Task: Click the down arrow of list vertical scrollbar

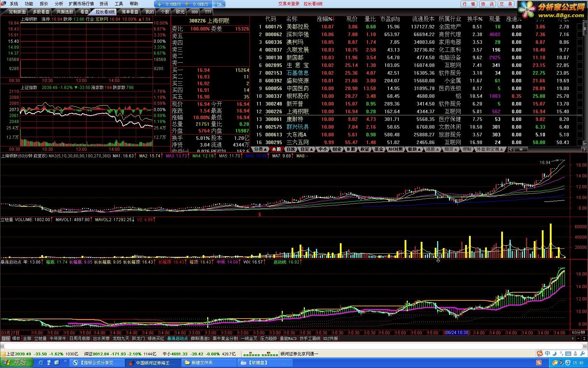Action: [x=585, y=143]
